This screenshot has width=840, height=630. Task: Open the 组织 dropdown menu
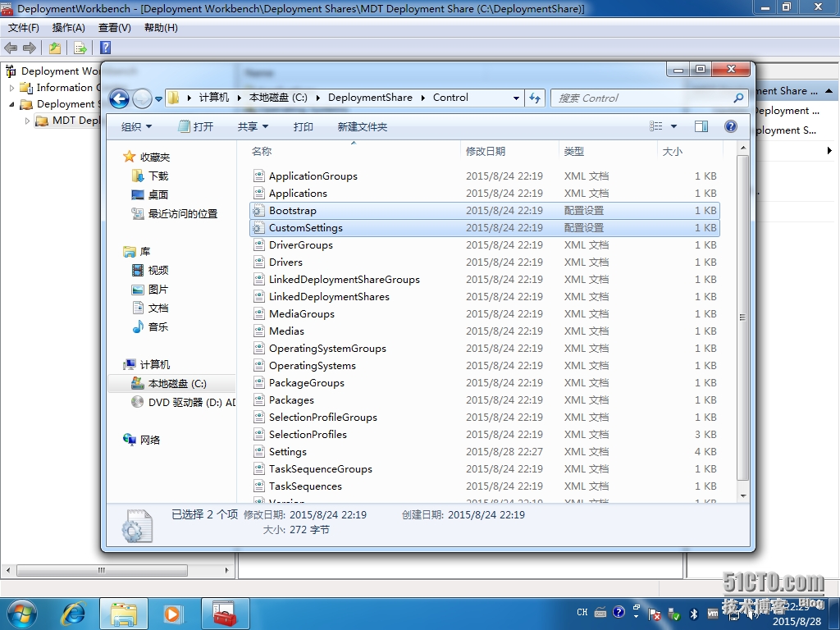(x=137, y=127)
